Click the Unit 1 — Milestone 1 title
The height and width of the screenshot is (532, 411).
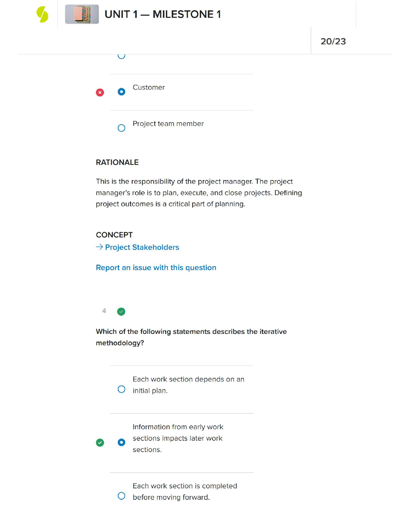click(163, 14)
